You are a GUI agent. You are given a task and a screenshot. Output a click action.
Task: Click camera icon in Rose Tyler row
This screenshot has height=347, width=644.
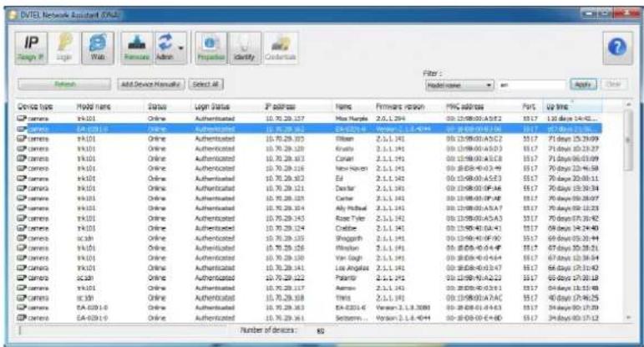(22, 218)
